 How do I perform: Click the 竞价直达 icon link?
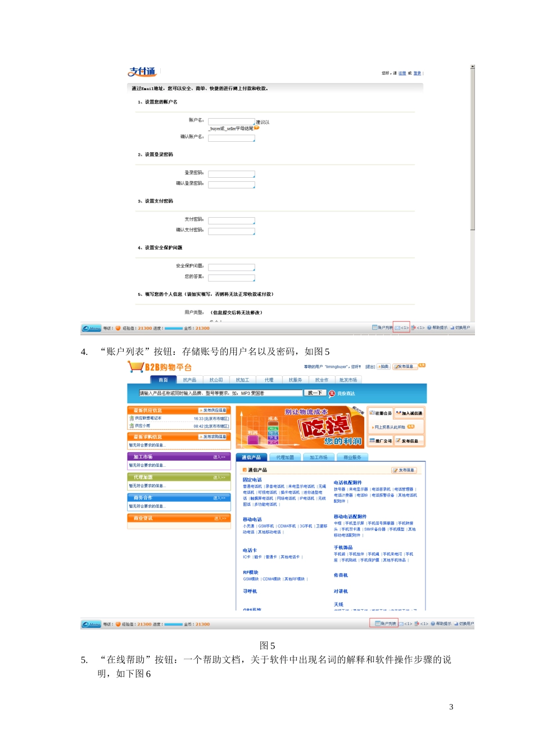(x=342, y=393)
